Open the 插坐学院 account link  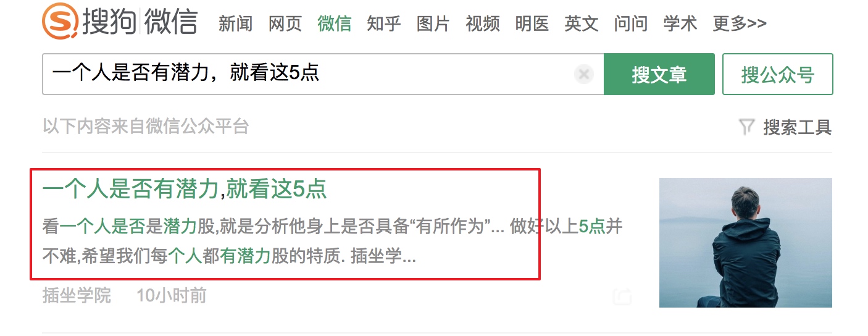pos(77,296)
